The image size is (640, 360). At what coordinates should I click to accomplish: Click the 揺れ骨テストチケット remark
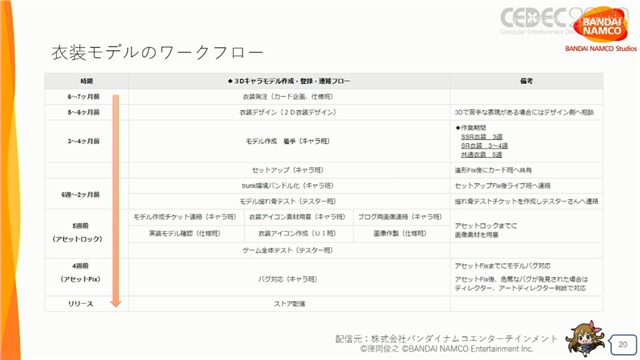point(527,201)
